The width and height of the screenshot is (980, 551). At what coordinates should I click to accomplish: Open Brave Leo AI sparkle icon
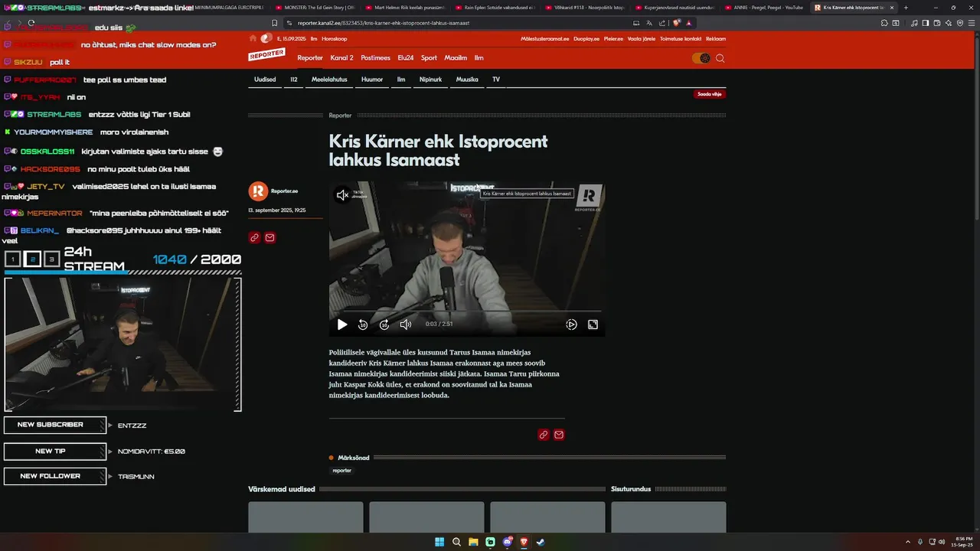pos(949,23)
